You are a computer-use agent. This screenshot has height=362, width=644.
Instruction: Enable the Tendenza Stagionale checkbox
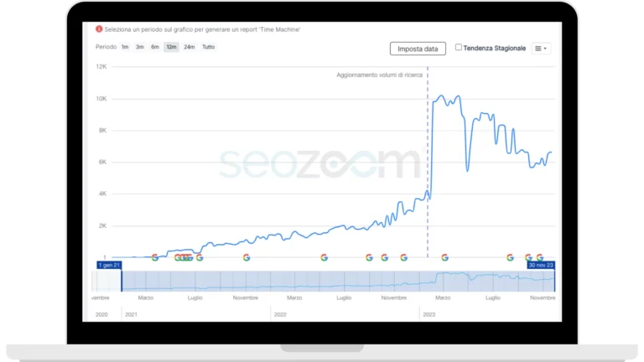[x=459, y=47]
